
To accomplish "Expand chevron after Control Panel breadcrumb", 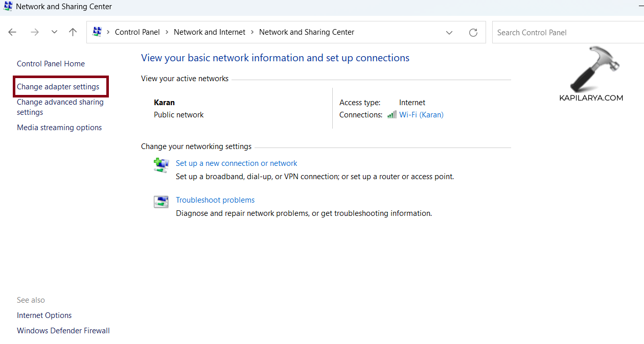I will pos(167,32).
